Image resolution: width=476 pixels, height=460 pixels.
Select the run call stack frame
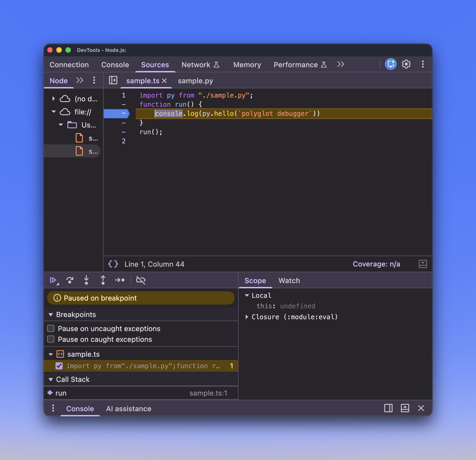141,393
